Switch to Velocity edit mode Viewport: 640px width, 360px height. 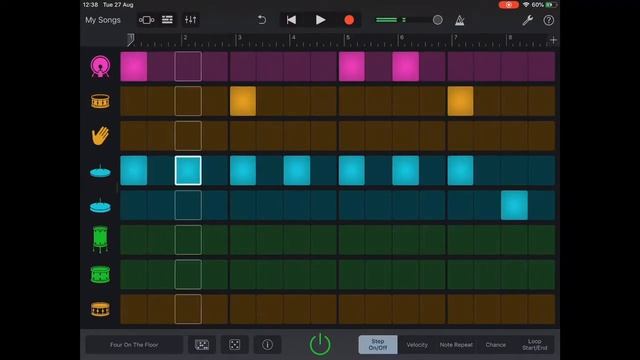pos(417,345)
